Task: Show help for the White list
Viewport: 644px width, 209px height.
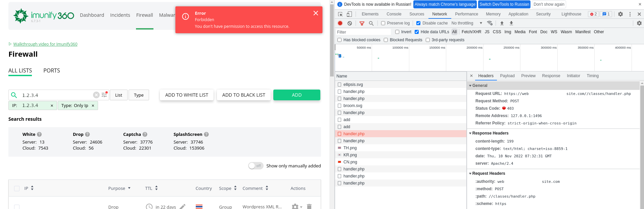Action: pos(39,134)
